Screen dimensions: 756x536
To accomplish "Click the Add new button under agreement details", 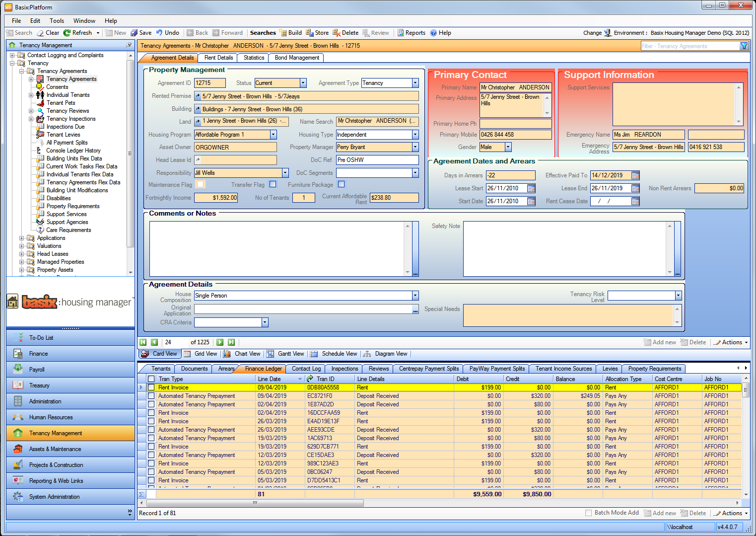I will coord(660,342).
